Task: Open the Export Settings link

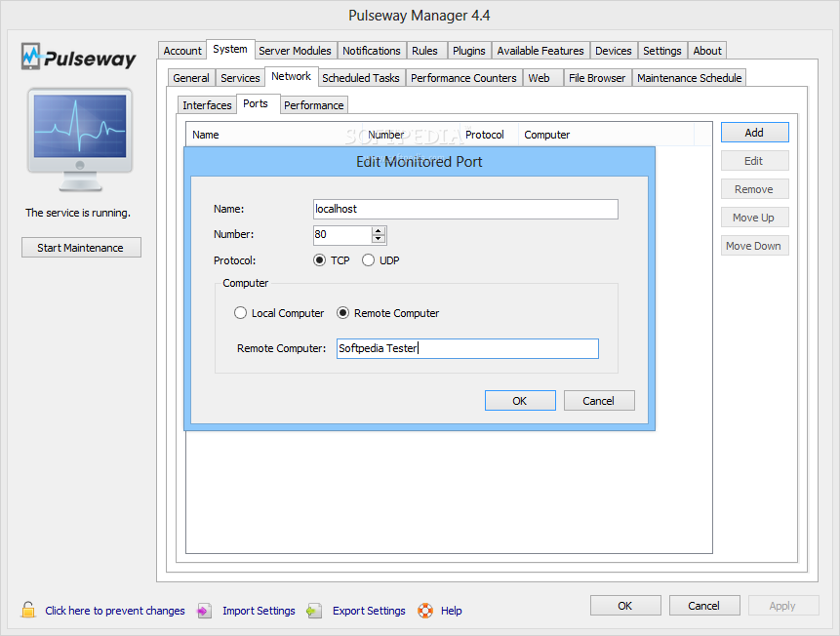Action: click(369, 611)
